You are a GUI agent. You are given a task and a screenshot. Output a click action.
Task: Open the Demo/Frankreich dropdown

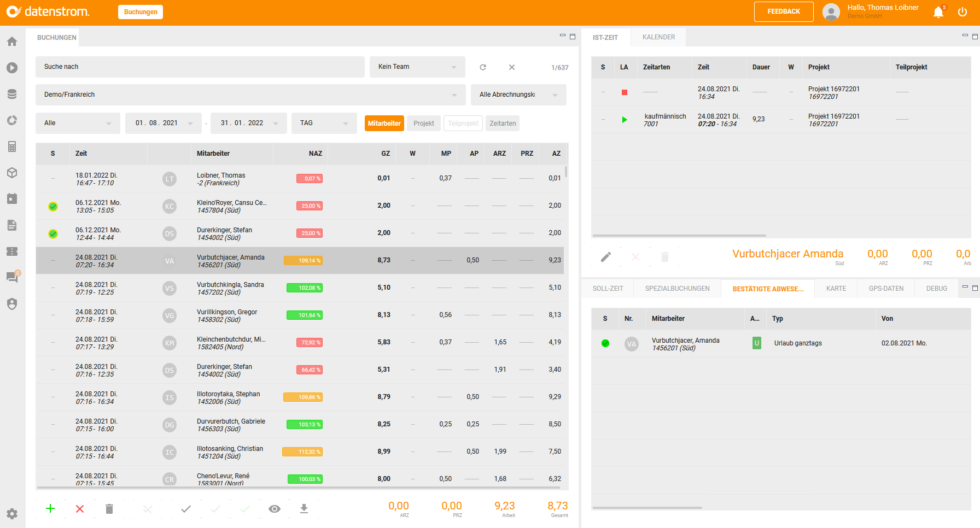[x=250, y=95]
